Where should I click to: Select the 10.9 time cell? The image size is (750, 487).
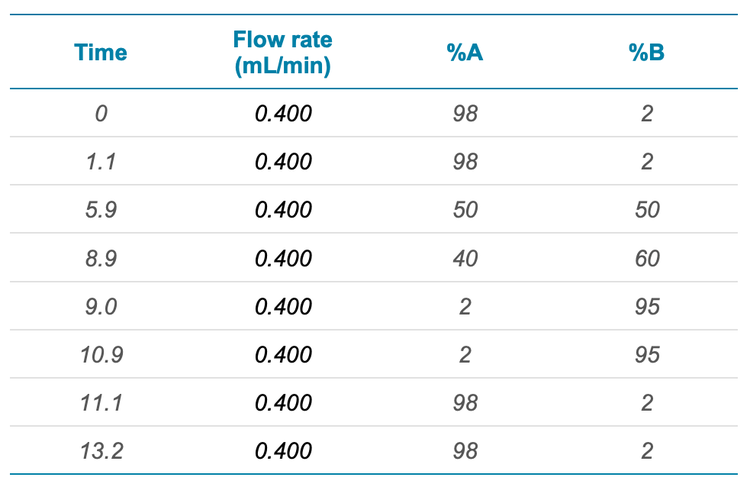(x=101, y=355)
